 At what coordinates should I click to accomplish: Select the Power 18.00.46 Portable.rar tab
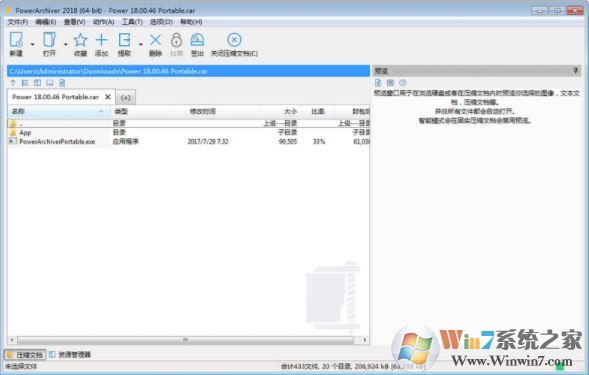tap(56, 97)
